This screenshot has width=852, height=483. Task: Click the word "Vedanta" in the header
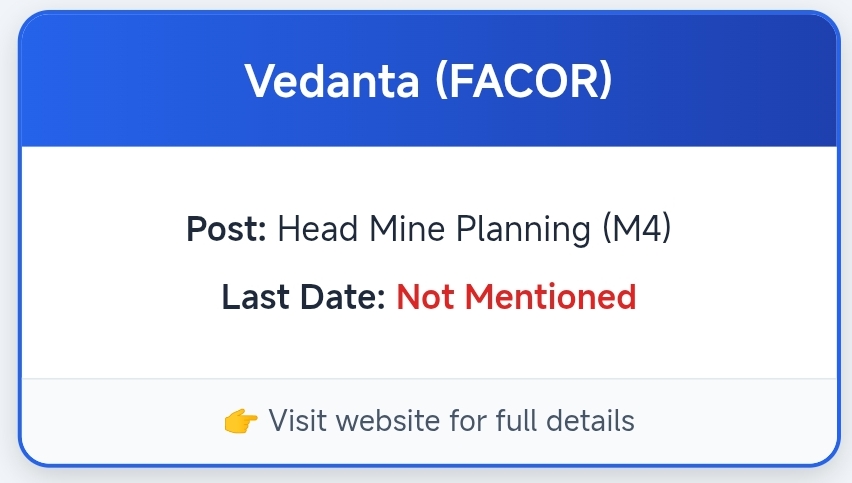pos(332,81)
